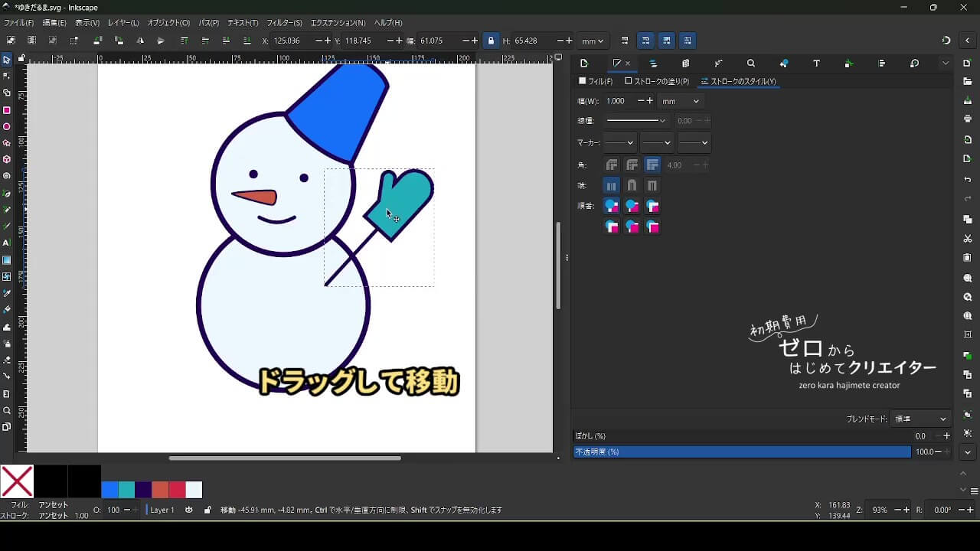Switch to ストロークの塗り(P) tab
The width and height of the screenshot is (980, 551).
point(657,81)
